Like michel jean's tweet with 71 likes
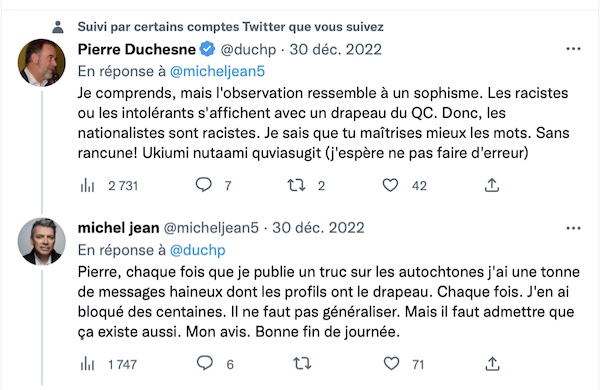600x390 pixels. (391, 364)
